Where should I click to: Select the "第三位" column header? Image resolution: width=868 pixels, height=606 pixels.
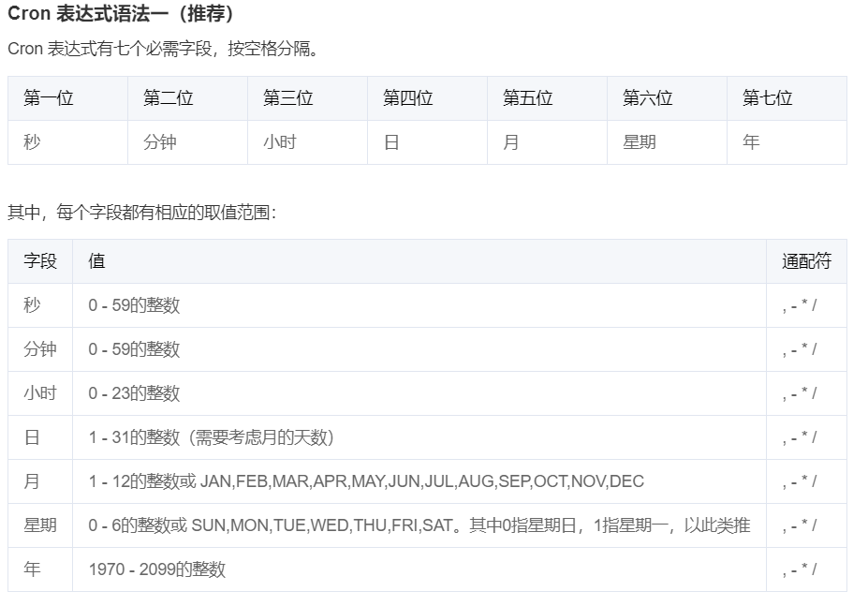coord(288,98)
